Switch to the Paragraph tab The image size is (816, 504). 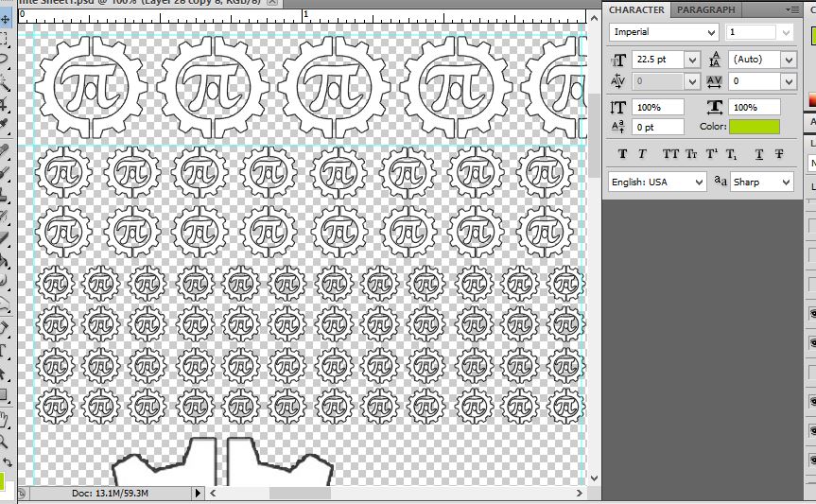[705, 9]
